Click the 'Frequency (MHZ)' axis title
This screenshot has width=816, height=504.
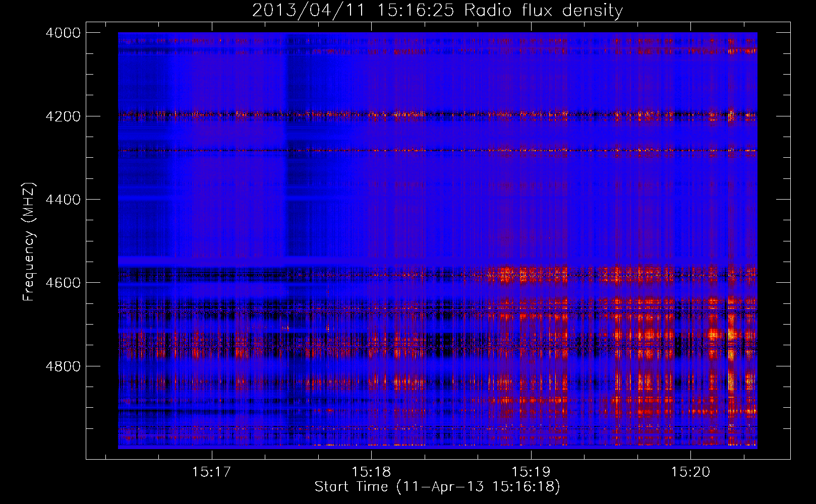pos(29,241)
